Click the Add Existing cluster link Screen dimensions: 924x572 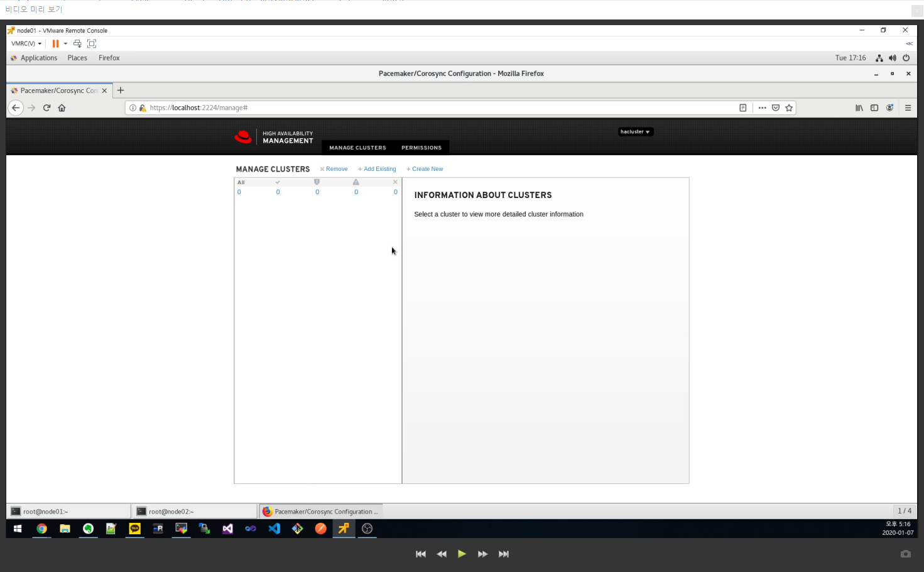pos(377,169)
